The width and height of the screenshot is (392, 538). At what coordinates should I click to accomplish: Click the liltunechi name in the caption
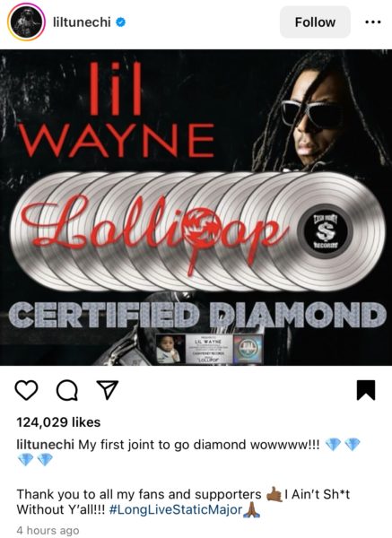tap(46, 445)
